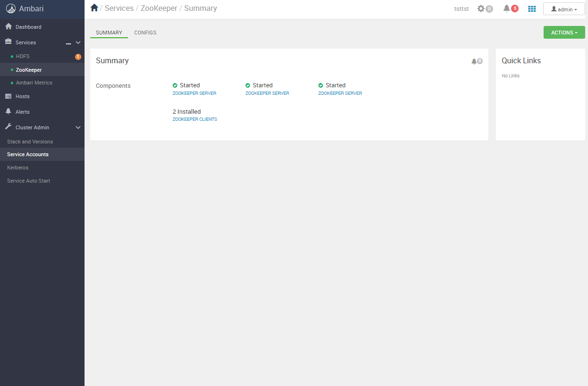This screenshot has width=588, height=386.
Task: Click the Services briefcase icon
Action: click(x=9, y=42)
